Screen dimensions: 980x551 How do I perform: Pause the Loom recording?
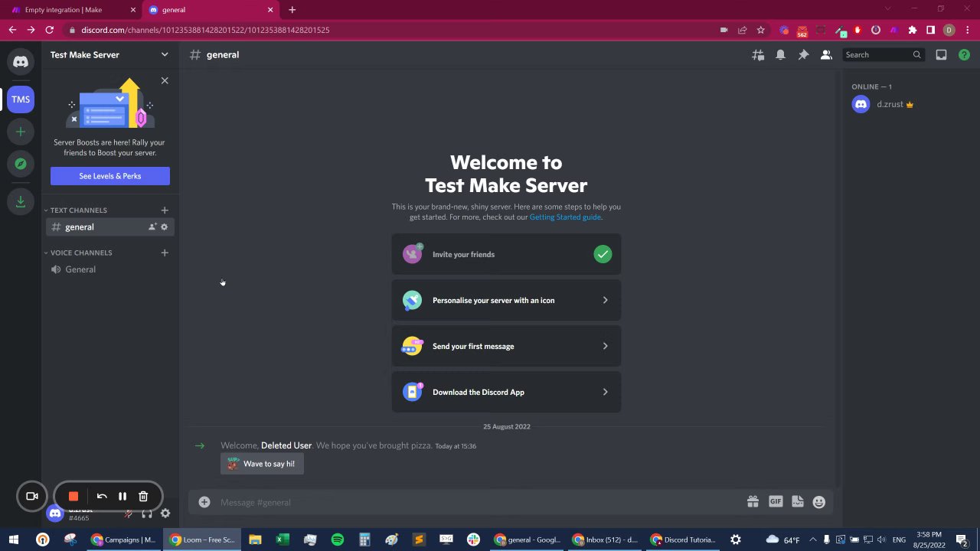122,497
